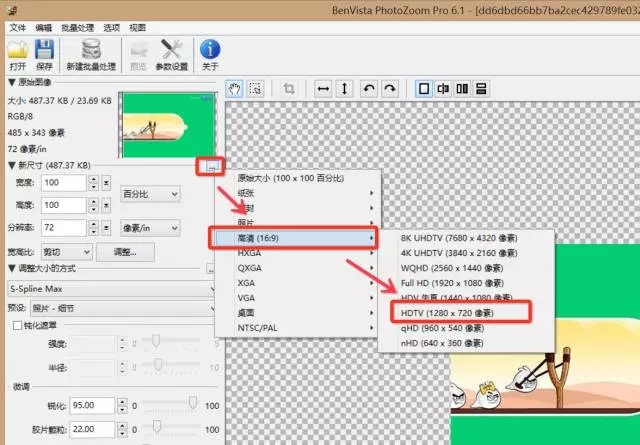This screenshot has height=445, width=640.
Task: Click the sharpness (锐化) slider handle
Action: tap(193, 403)
